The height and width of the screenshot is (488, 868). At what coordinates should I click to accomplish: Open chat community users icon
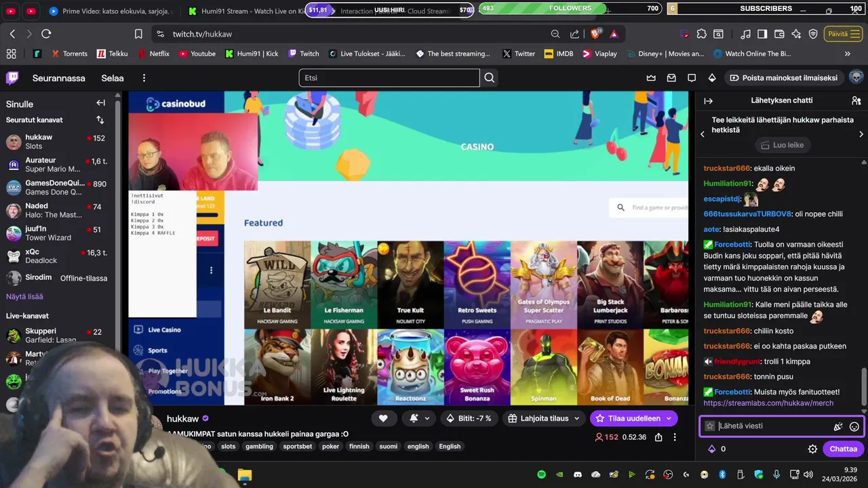coord(856,100)
